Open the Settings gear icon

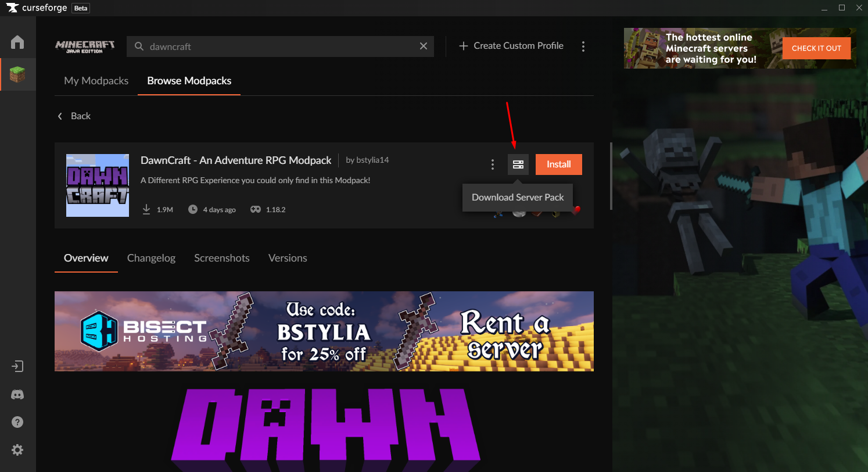pyautogui.click(x=17, y=450)
